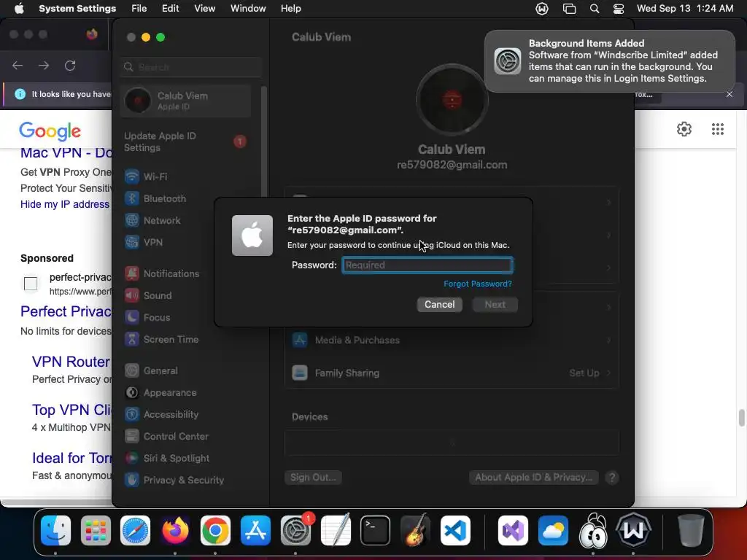Image resolution: width=747 pixels, height=560 pixels.
Task: Select Bluetooth in the sidebar
Action: click(x=186, y=198)
